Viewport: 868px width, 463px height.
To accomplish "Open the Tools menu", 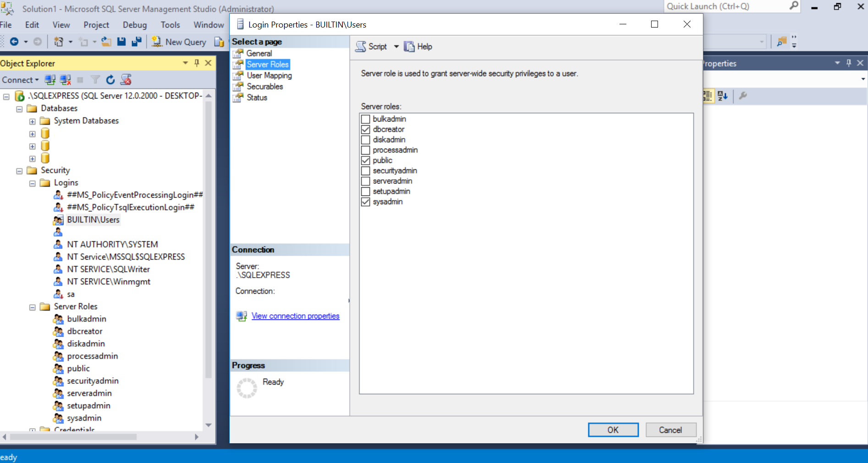I will 170,25.
